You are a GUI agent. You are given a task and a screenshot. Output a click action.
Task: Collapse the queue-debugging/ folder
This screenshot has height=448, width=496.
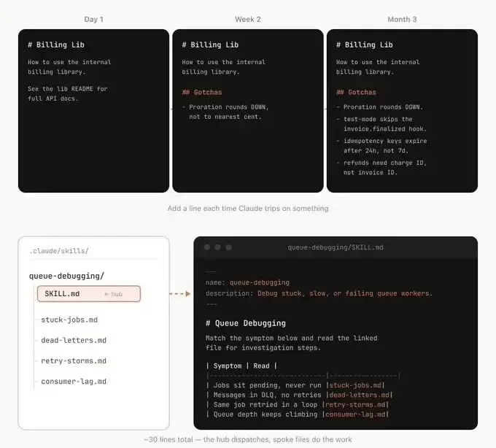pyautogui.click(x=66, y=276)
